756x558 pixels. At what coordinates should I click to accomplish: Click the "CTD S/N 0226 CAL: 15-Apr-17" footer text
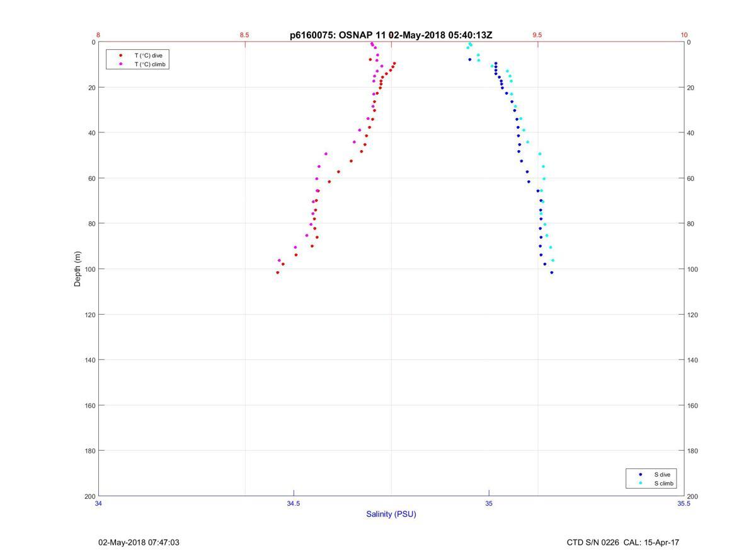[622, 542]
